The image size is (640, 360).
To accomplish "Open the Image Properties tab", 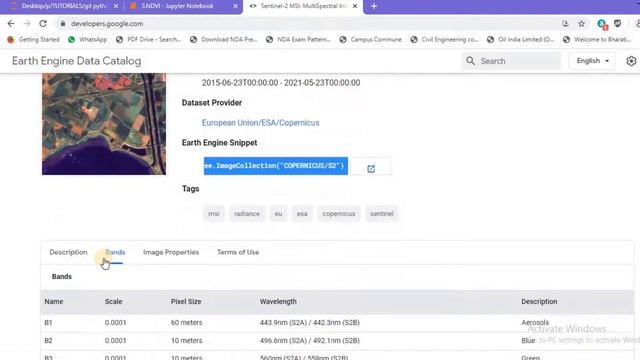I will [171, 252].
